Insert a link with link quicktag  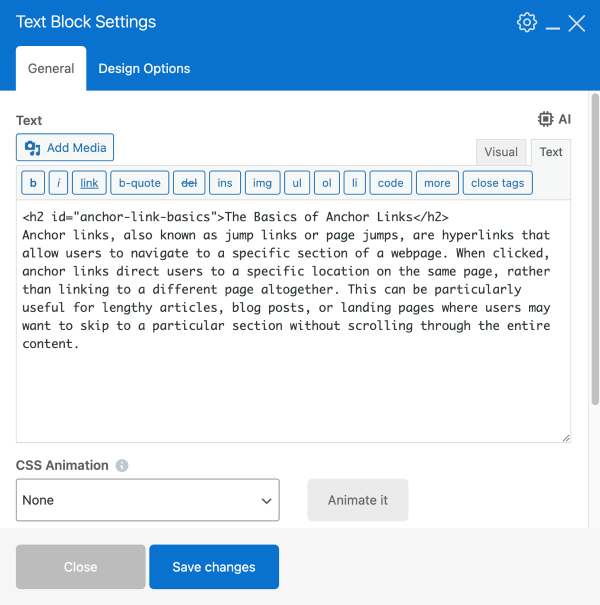click(89, 183)
